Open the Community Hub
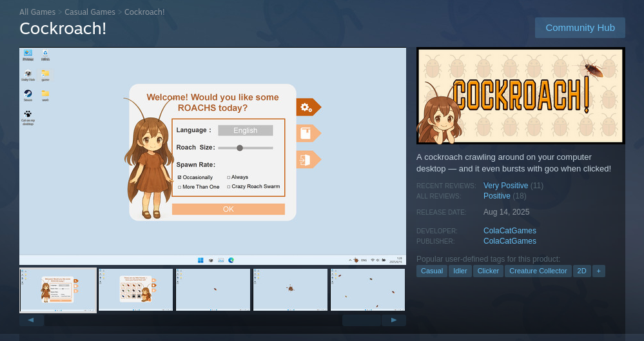This screenshot has width=644, height=341. 580,28
